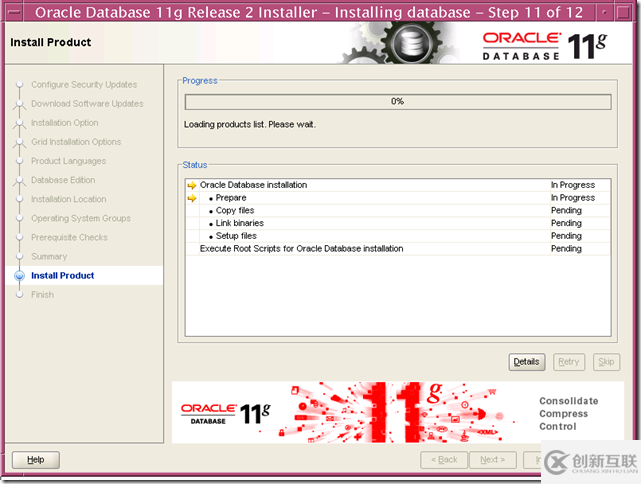Click the Back navigation button
This screenshot has height=484, width=641.
coord(444,460)
